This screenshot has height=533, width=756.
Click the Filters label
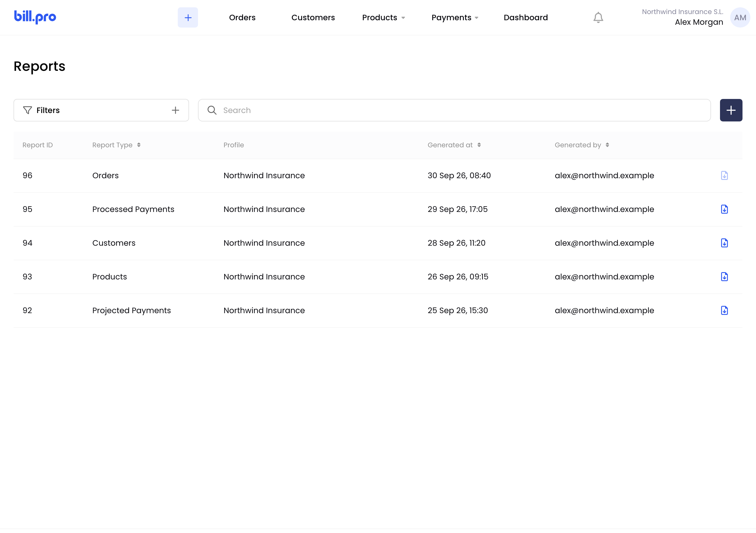(x=48, y=110)
